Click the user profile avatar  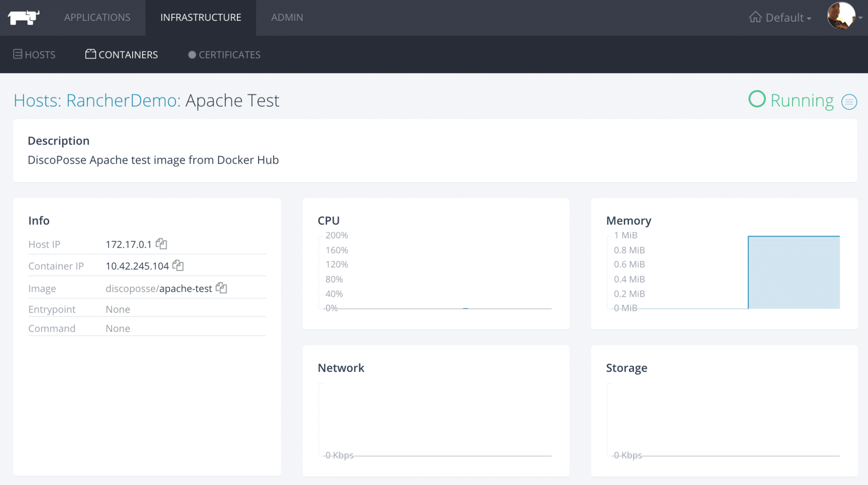pos(841,16)
